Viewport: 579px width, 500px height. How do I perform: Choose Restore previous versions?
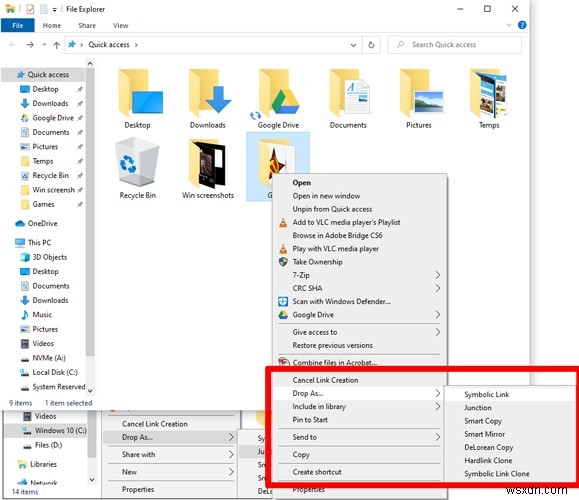coord(332,345)
